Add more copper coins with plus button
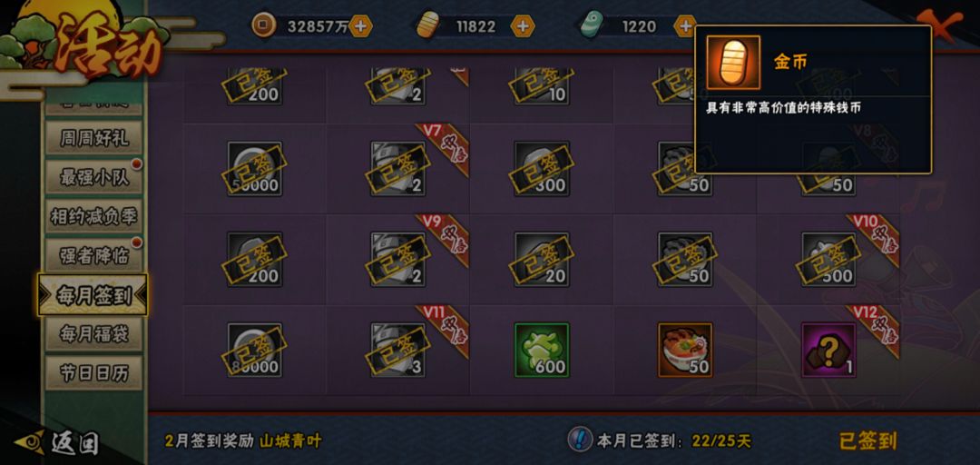This screenshot has width=980, height=465. pos(360,26)
